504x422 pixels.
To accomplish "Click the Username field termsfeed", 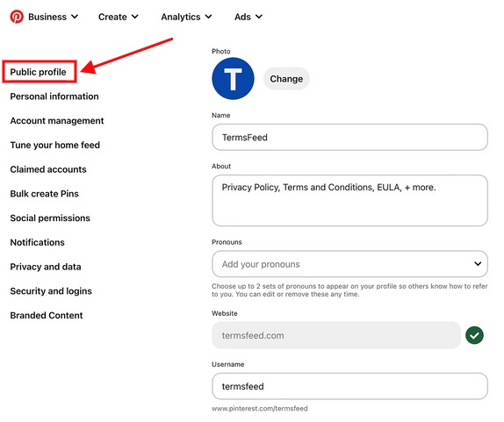I will point(349,386).
